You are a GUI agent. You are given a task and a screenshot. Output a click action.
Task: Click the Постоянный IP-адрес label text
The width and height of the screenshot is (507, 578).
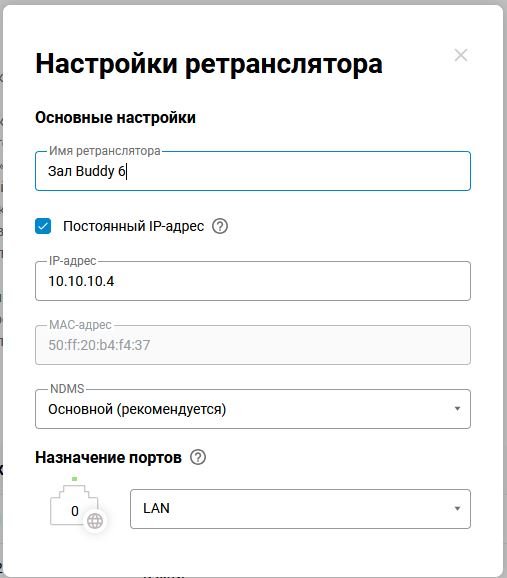[x=133, y=226]
